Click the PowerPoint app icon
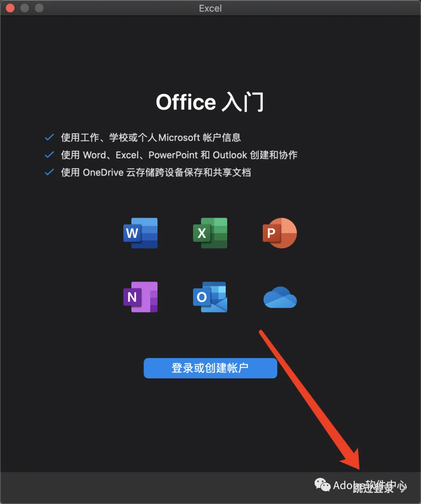Viewport: 421px width, 504px height. pos(280,233)
